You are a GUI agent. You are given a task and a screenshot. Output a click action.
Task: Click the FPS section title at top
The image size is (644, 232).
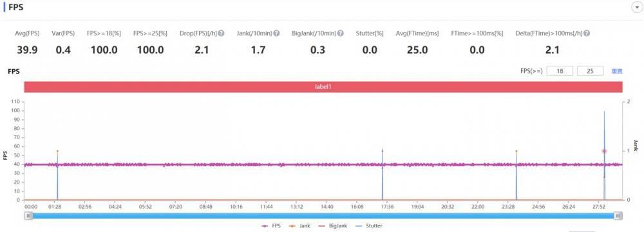point(15,7)
